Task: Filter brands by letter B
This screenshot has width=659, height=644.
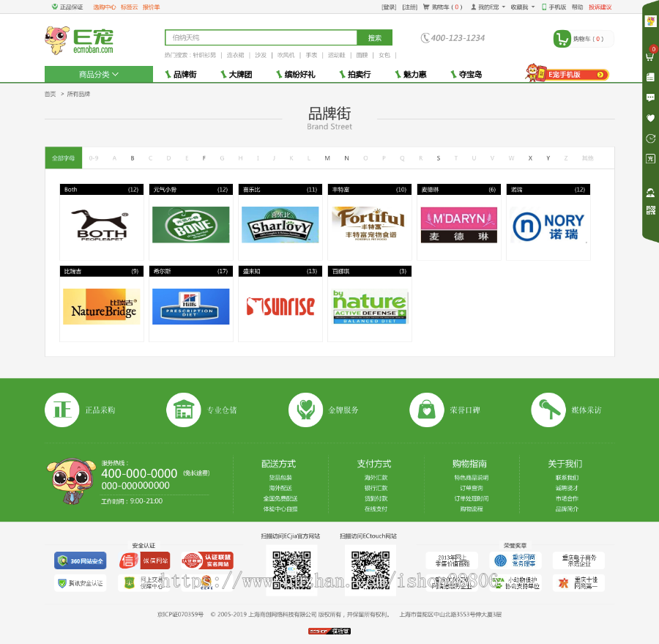Action: pyautogui.click(x=133, y=158)
